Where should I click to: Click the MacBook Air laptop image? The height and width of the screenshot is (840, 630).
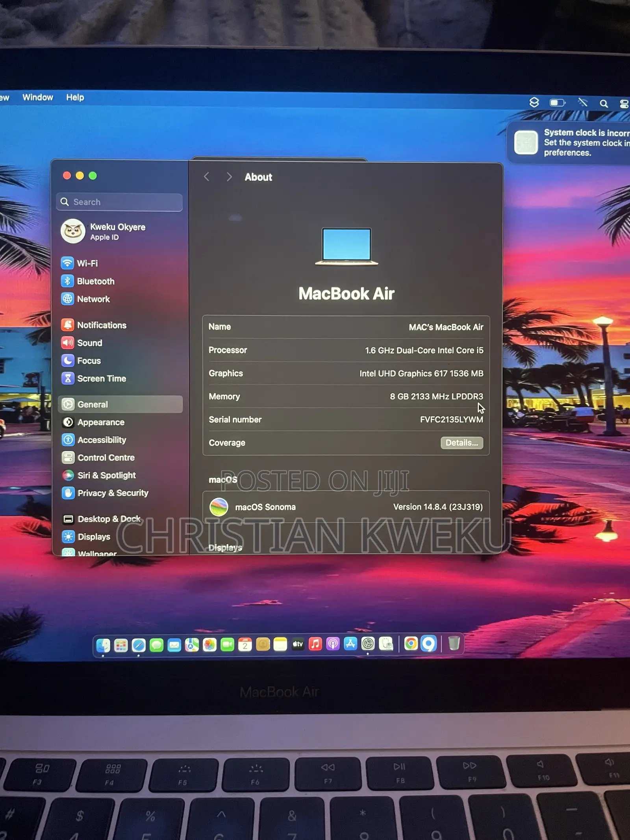(346, 246)
